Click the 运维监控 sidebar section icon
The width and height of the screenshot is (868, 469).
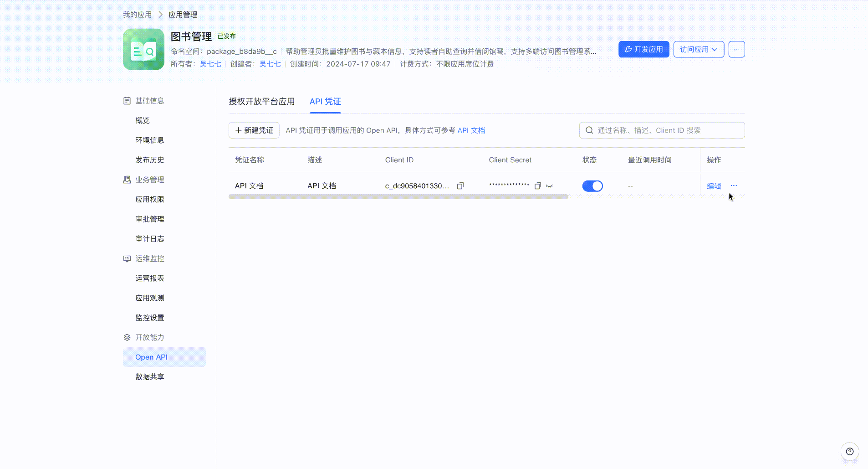[x=127, y=258]
